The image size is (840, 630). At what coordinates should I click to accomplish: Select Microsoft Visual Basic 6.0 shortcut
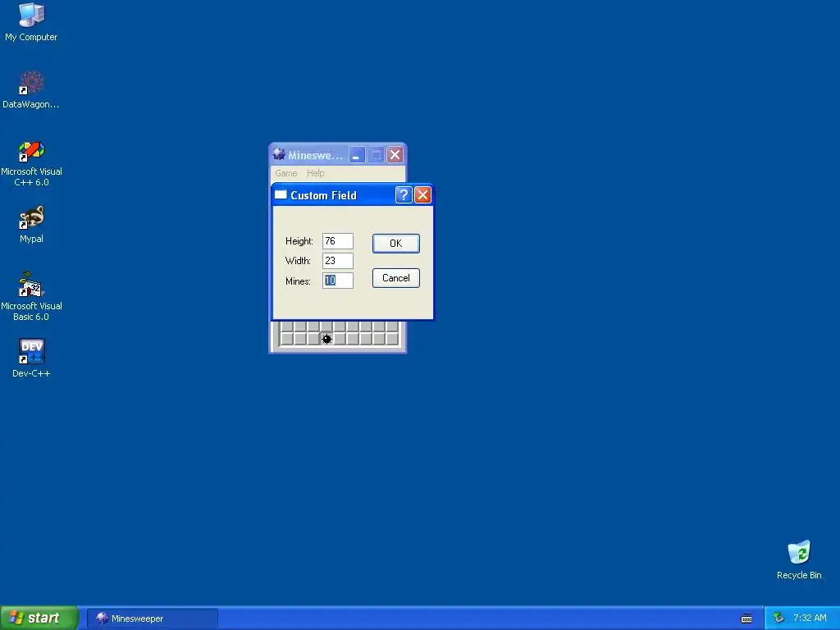click(x=31, y=296)
